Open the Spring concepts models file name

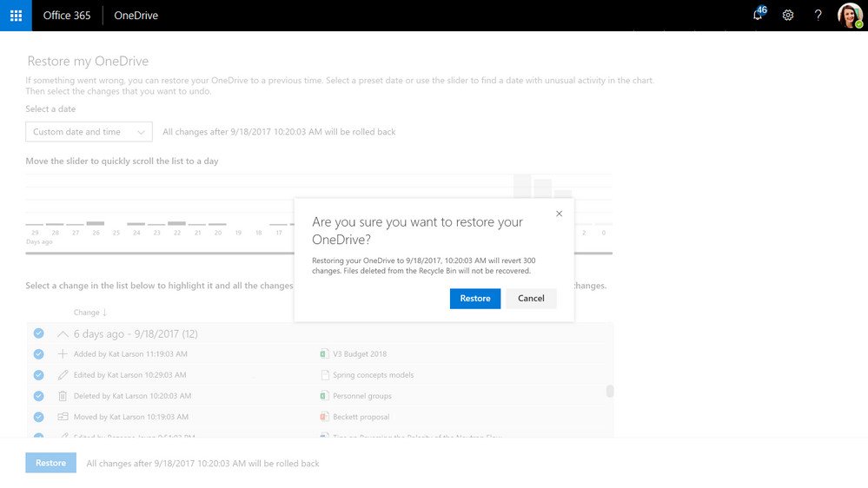[x=373, y=374]
